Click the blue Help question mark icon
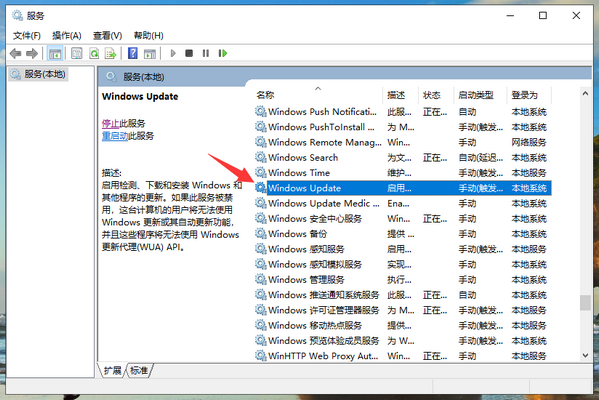599x400 pixels. tap(133, 53)
